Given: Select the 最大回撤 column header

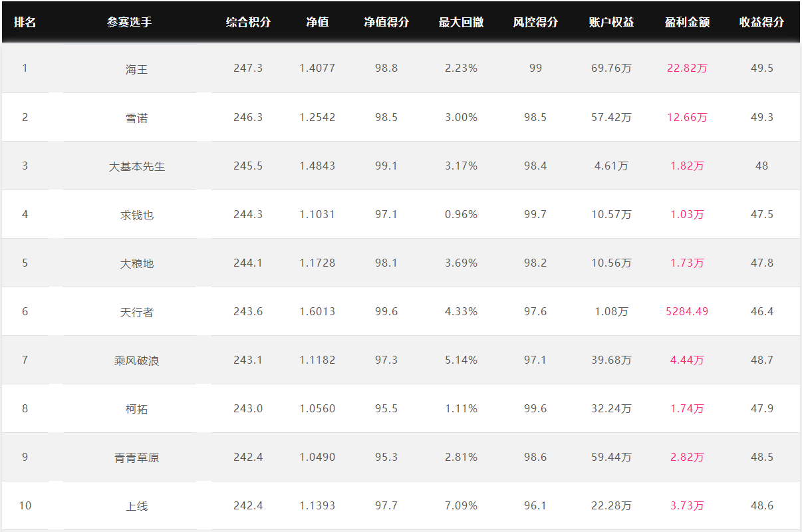Looking at the screenshot, I should click(461, 22).
